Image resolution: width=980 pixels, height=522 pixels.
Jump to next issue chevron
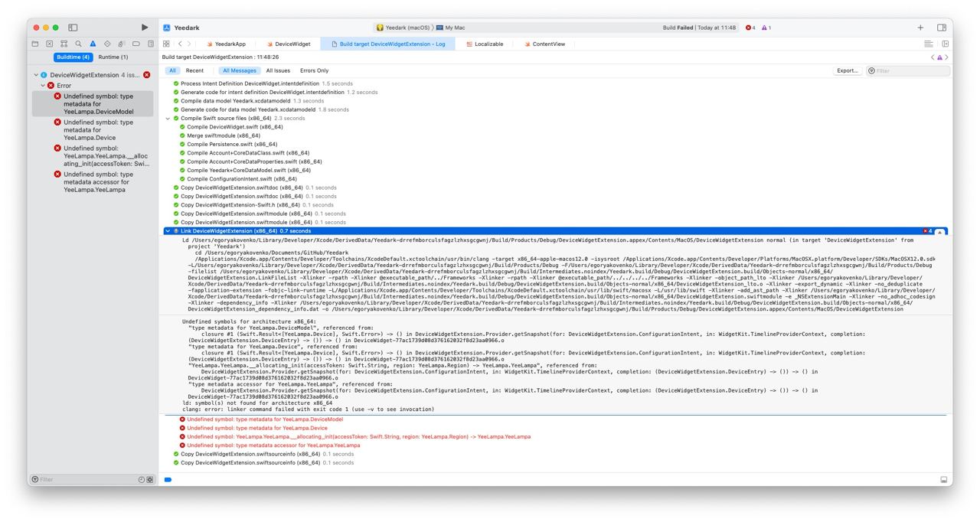click(946, 57)
